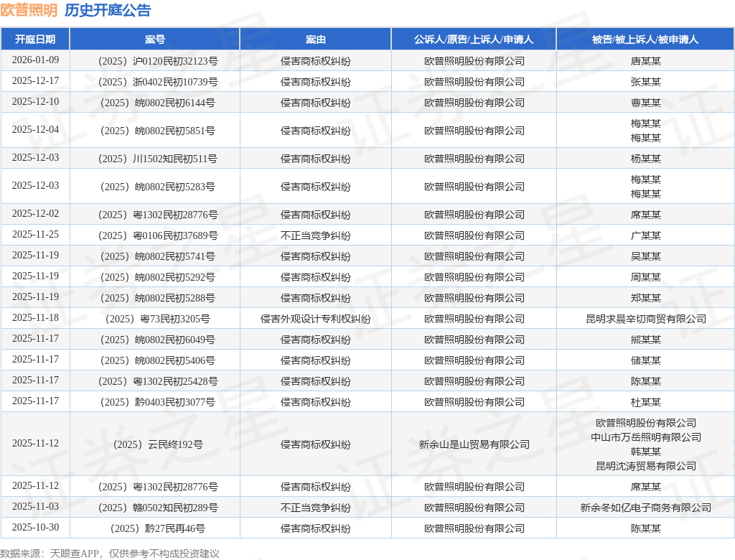735x560 pixels.
Task: Select the 被告/被上诉人/被申请人 column header
Action: pos(645,39)
